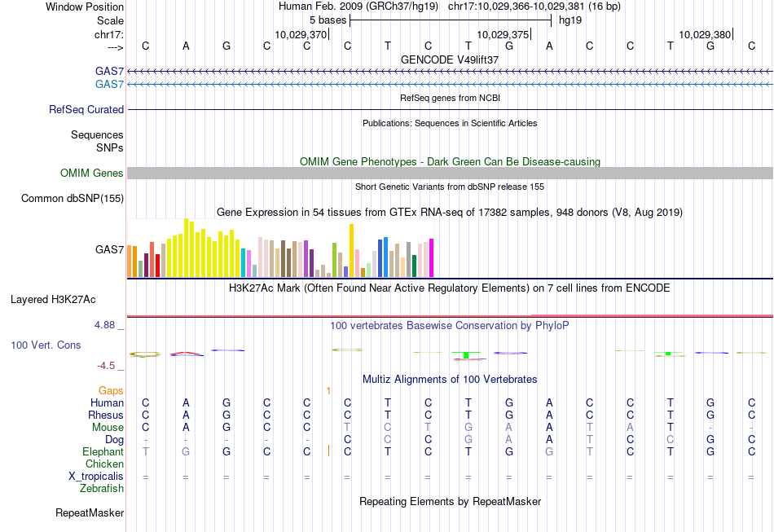This screenshot has height=532, width=774.
Task: Click the Window Position track label
Action: tap(85, 7)
